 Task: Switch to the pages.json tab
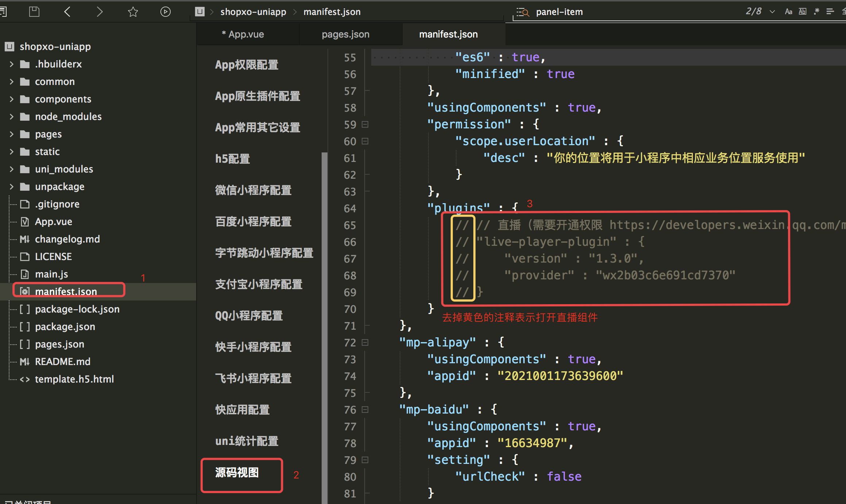345,34
